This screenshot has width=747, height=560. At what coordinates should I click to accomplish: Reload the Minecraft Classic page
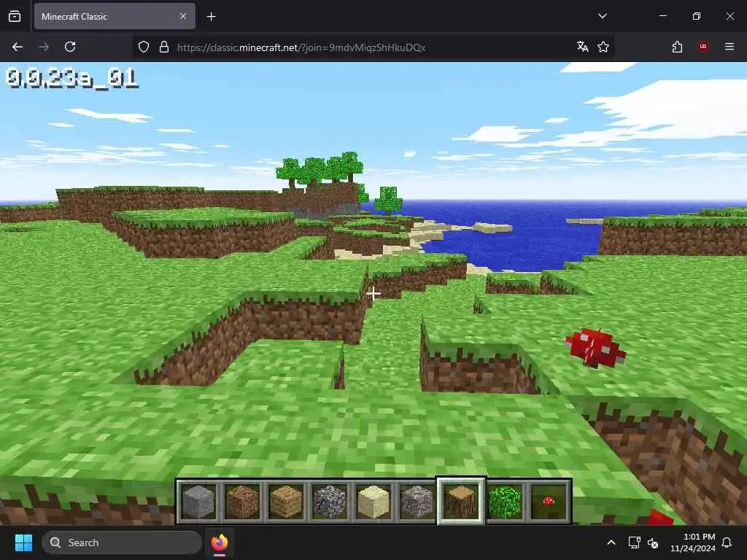coord(70,47)
